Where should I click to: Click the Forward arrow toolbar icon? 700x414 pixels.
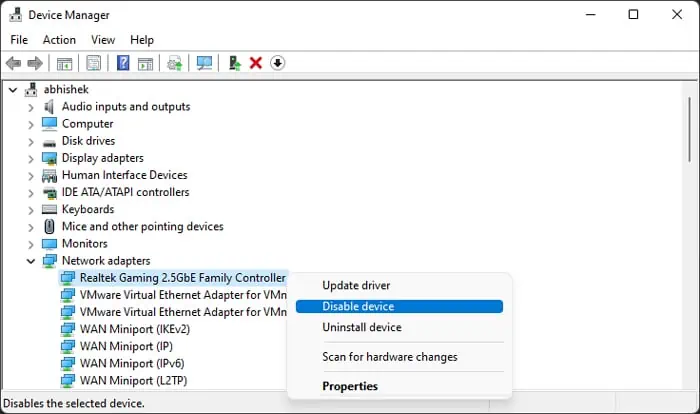pyautogui.click(x=35, y=63)
